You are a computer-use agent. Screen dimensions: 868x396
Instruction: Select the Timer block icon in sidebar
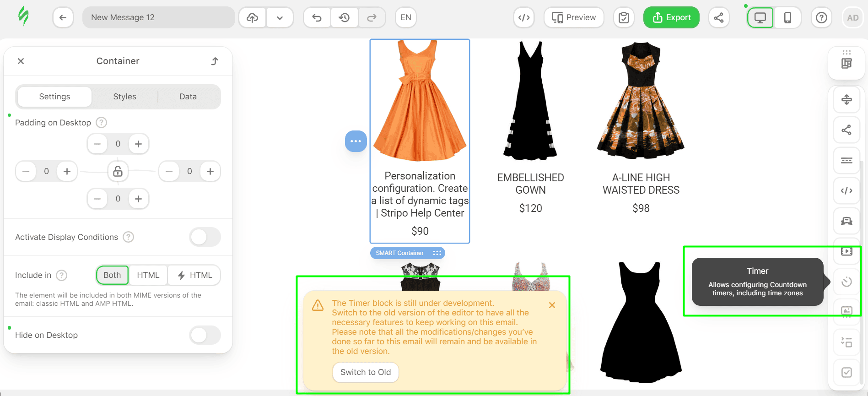[846, 282]
